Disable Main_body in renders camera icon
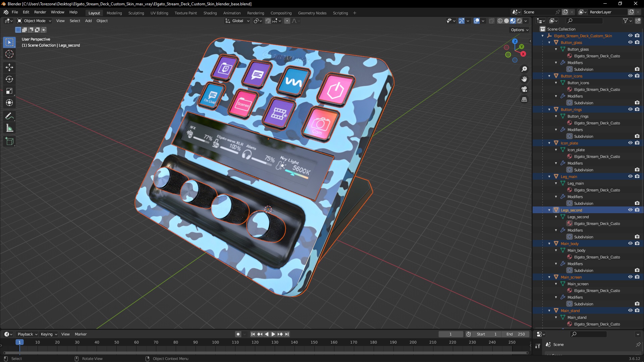Image resolution: width=644 pixels, height=362 pixels. [637, 244]
